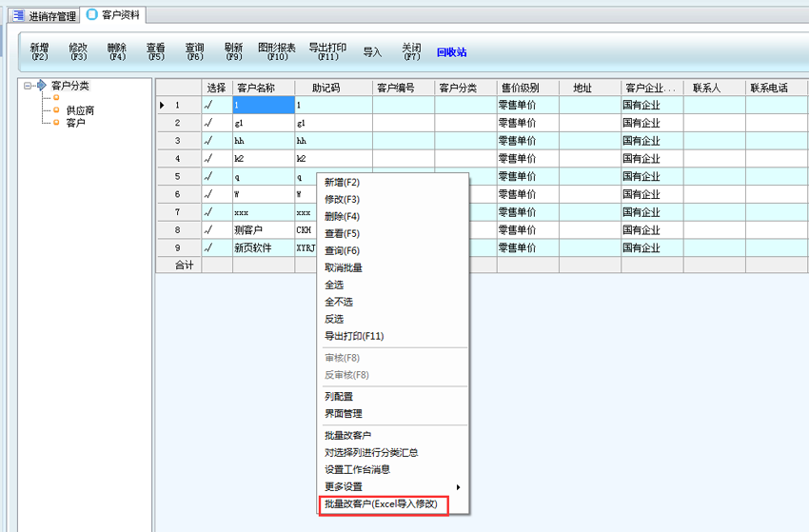This screenshot has width=809, height=532.
Task: Choose 批量改客户(Excel导入修改) from context menu
Action: click(x=381, y=504)
